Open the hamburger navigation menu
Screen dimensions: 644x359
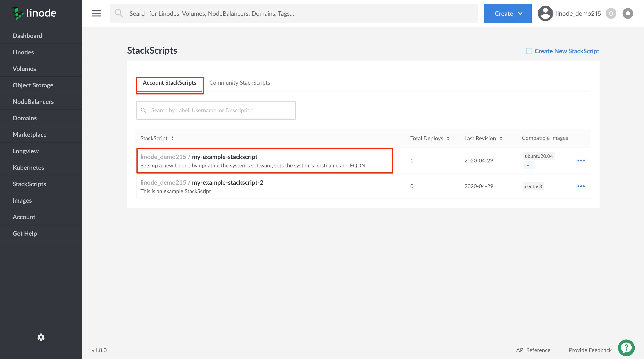[96, 13]
